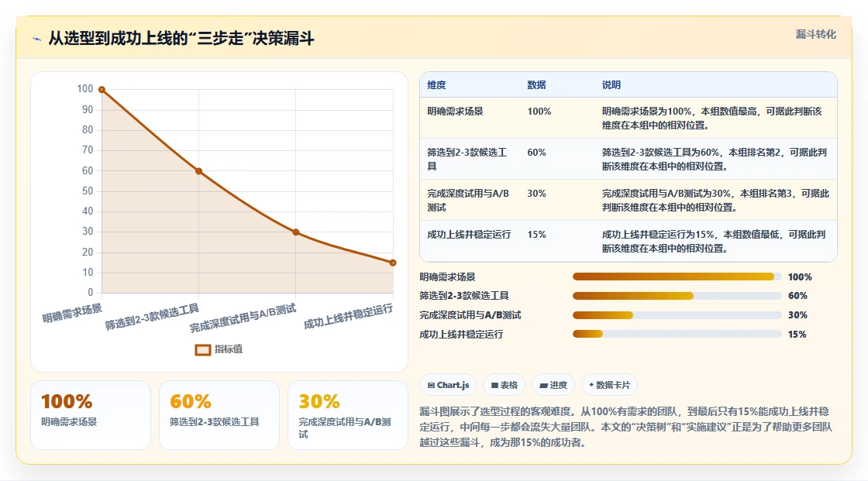Click the Chart.js tag chip
Viewport: 868px width, 481px height.
coord(449,385)
